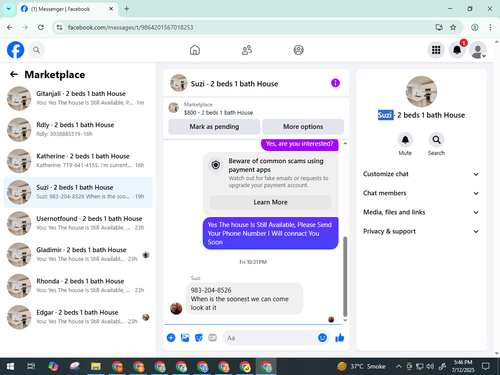Show hidden system tray icons
This screenshot has height=375, width=500.
click(x=398, y=367)
